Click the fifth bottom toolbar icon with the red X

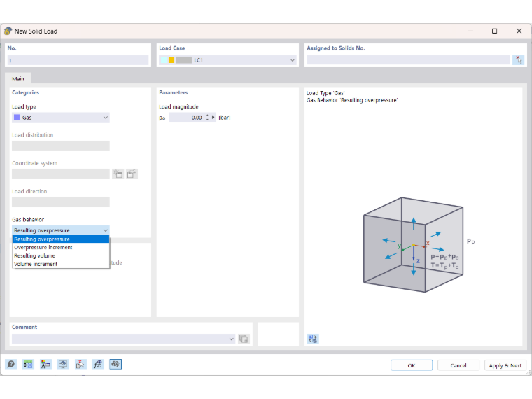point(80,365)
